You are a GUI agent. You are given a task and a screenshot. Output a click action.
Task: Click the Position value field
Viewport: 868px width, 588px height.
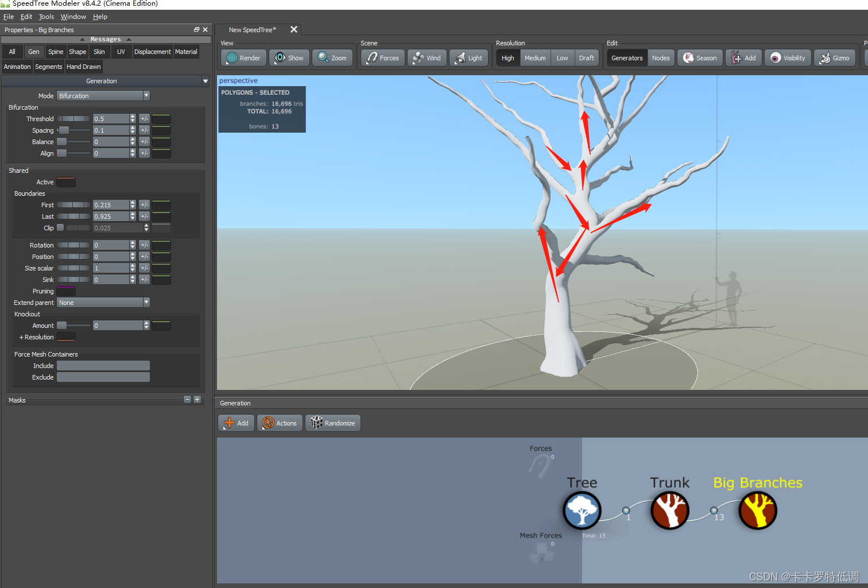111,257
